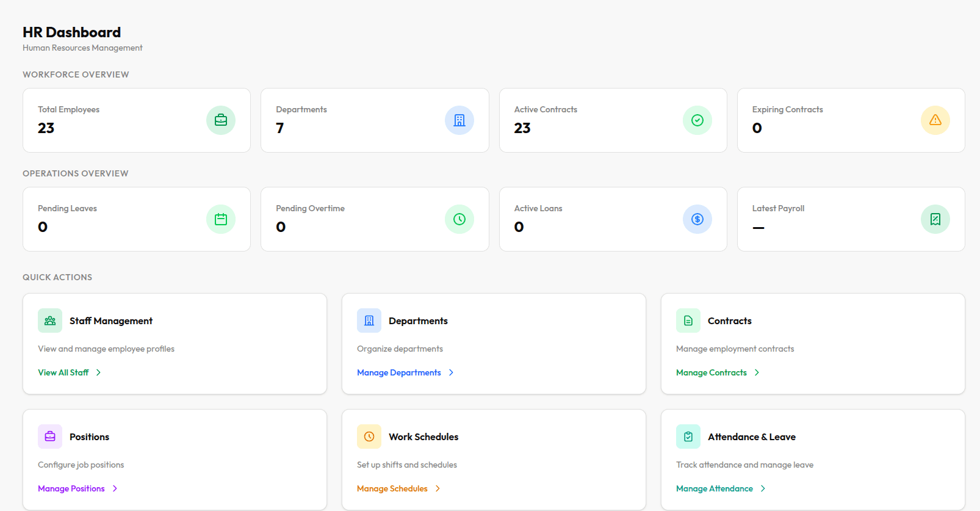Click the Pending Overtime label
Screen dimensions: 980x511
click(x=310, y=208)
